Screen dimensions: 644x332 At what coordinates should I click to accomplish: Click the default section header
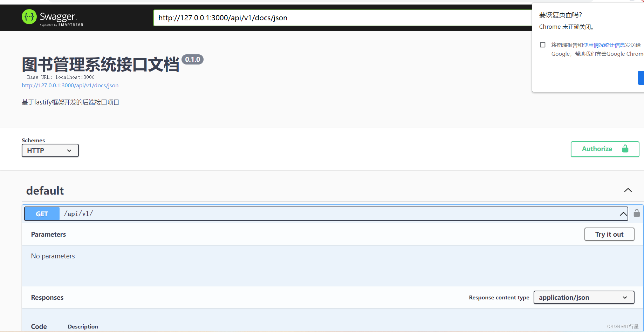[45, 190]
